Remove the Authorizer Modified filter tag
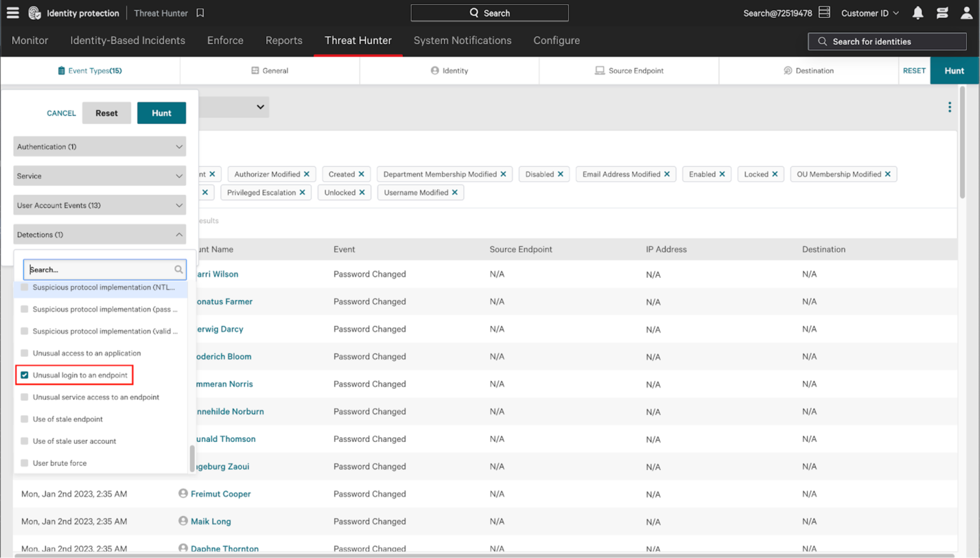The height and width of the screenshot is (558, 980). 307,174
